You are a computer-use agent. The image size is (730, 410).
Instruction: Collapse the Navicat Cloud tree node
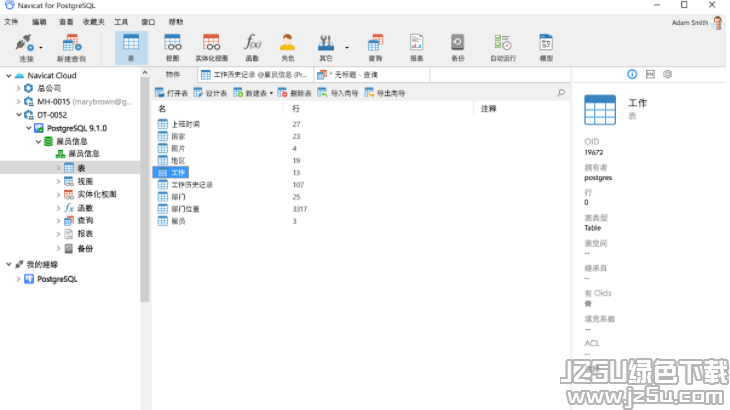tap(8, 75)
